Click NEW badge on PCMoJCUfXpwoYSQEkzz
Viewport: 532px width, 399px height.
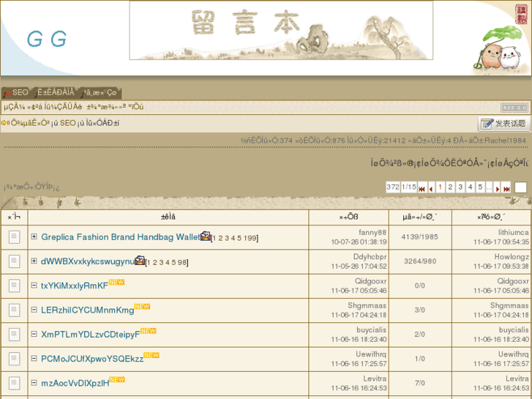151,355
